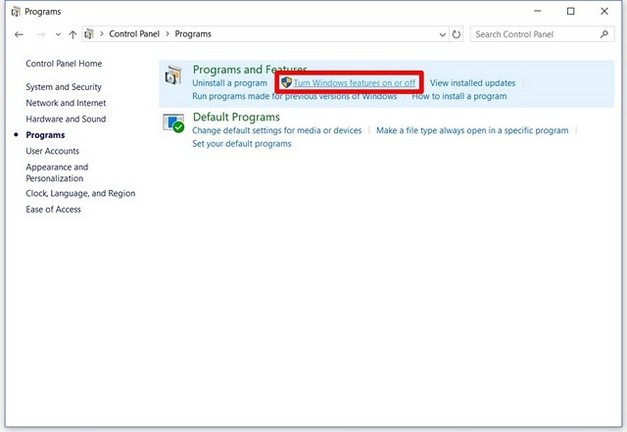This screenshot has width=627, height=432.
Task: Open the address bar history dropdown
Action: tap(442, 35)
